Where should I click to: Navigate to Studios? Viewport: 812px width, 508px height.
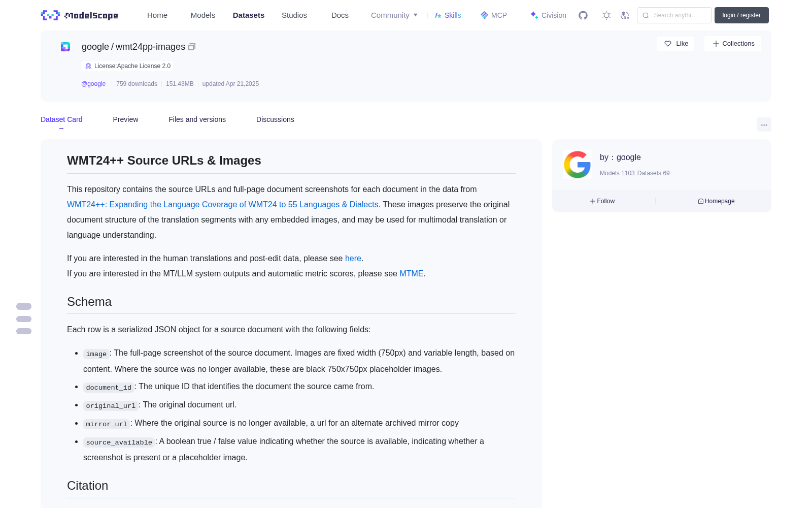click(x=294, y=15)
